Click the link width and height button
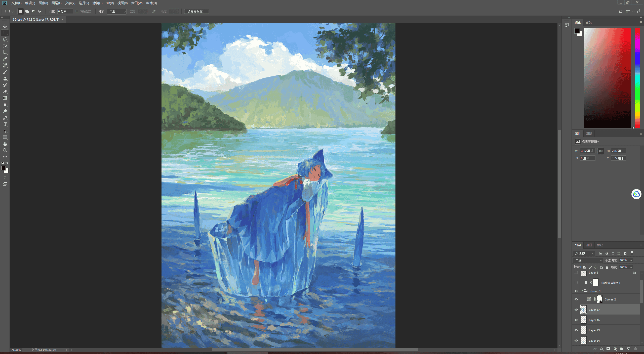 click(x=601, y=151)
